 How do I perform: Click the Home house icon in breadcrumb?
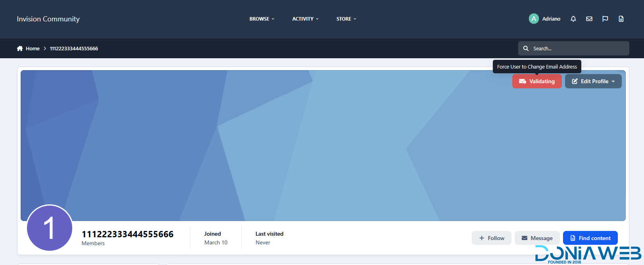(20, 48)
